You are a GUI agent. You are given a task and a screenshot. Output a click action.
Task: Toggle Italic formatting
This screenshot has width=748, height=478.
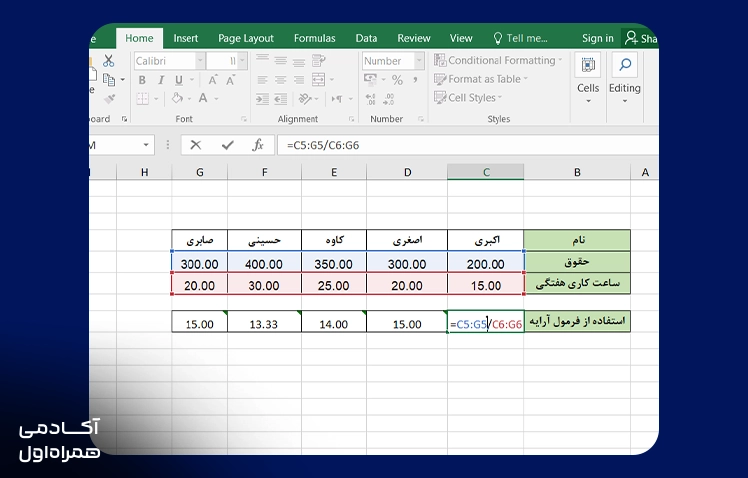coord(161,80)
